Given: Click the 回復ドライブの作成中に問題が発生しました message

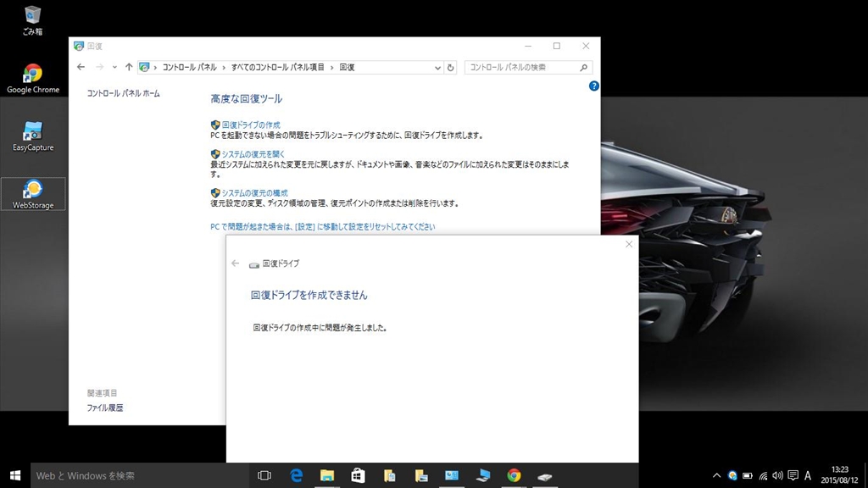Looking at the screenshot, I should tap(320, 328).
